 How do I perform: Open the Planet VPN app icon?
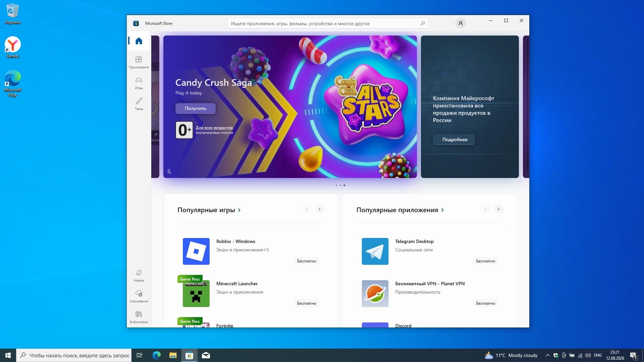(375, 294)
